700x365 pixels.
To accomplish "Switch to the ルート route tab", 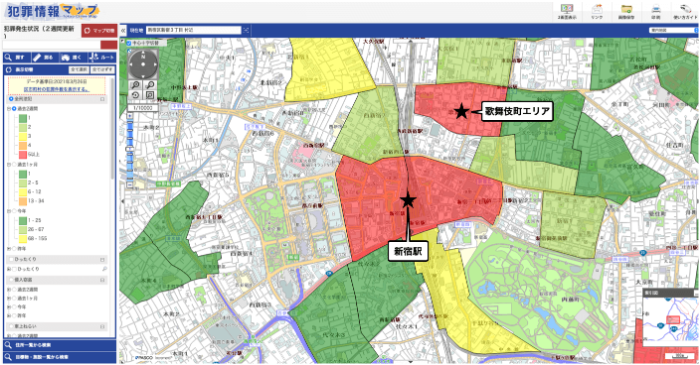I will point(102,58).
